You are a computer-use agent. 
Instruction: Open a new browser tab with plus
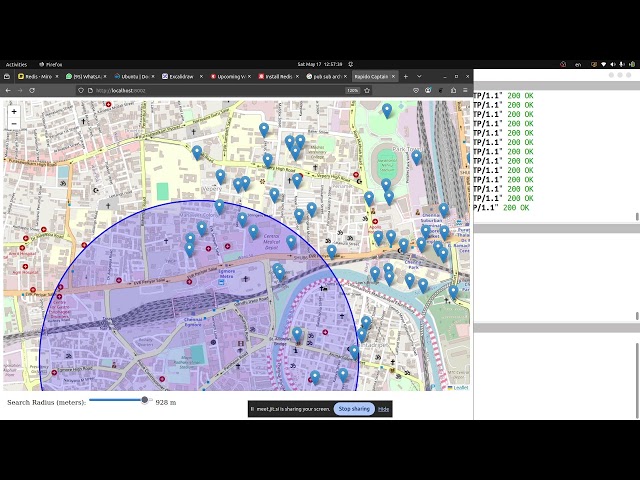tap(407, 76)
